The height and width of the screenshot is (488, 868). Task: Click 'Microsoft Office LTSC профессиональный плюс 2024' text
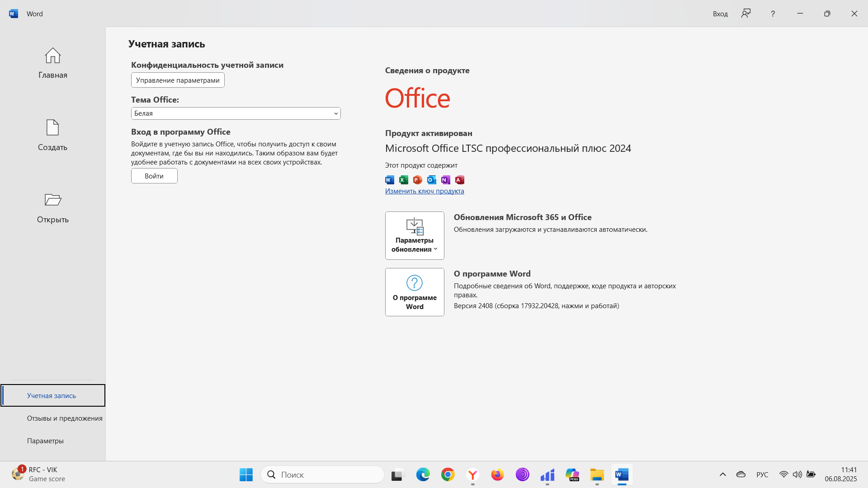(508, 148)
